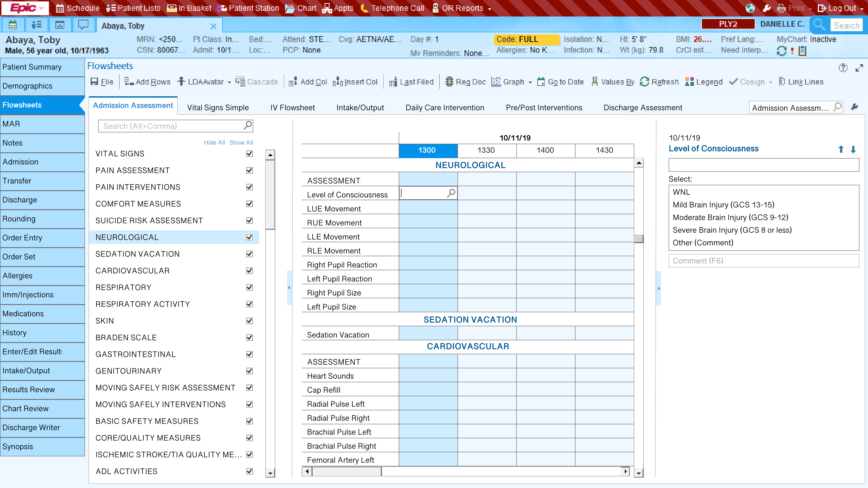Toggle the NEUROLOGICAL checkbox

pyautogui.click(x=249, y=237)
